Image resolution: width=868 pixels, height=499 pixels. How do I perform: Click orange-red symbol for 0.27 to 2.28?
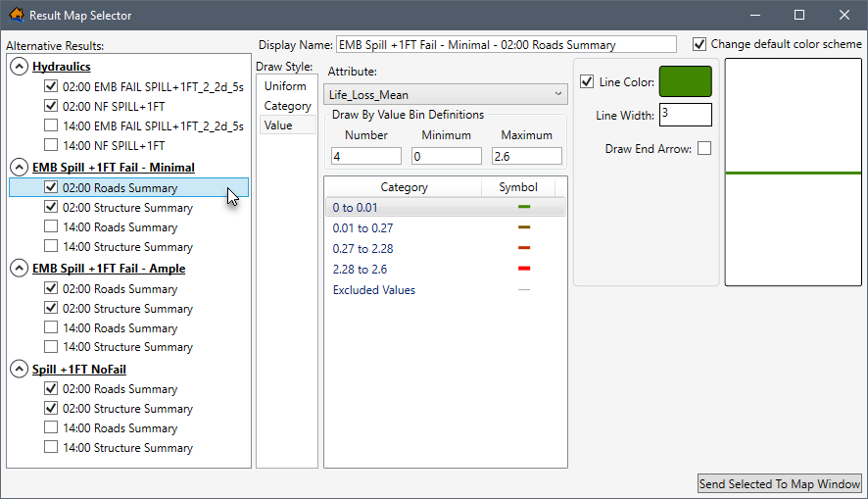click(524, 248)
